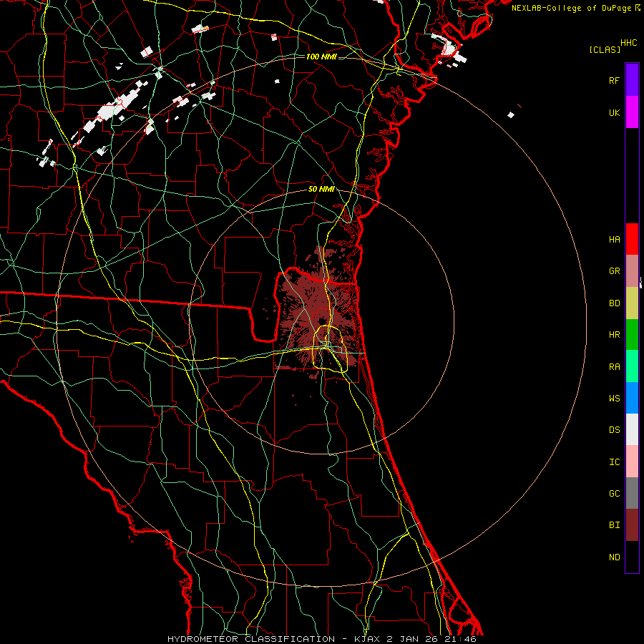Click the RF purple legend swatch

coord(632,80)
